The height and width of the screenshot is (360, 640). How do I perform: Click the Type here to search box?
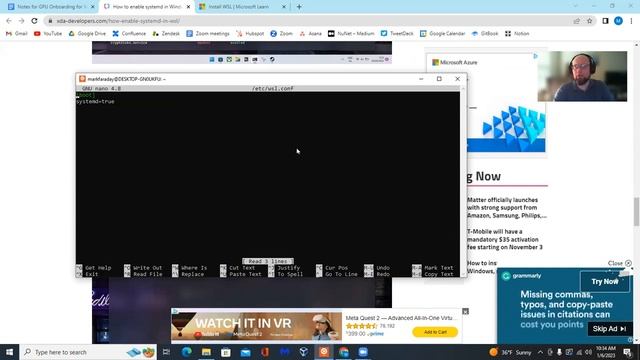[x=89, y=352]
